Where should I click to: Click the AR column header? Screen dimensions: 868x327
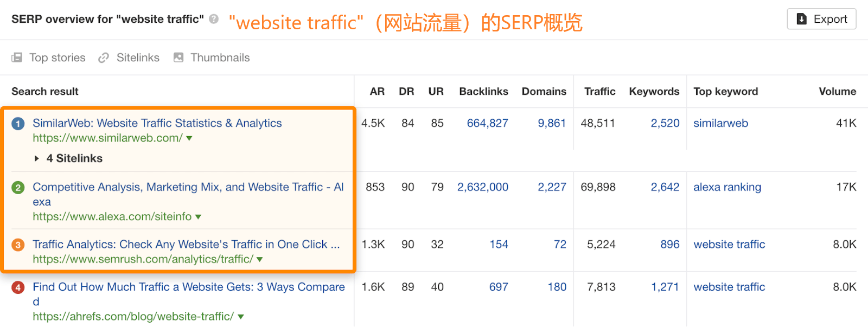377,92
